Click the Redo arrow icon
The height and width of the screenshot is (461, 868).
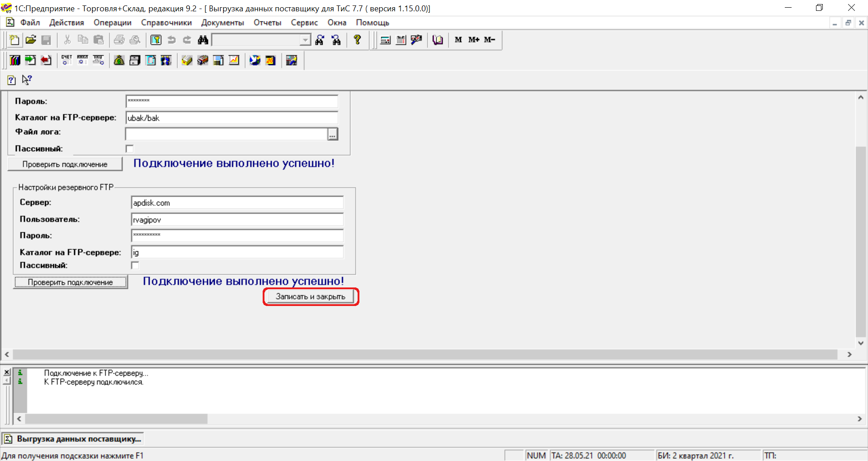(187, 40)
